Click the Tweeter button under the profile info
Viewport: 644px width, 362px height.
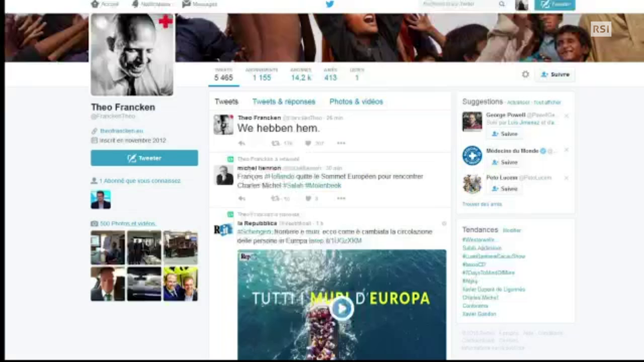[145, 158]
